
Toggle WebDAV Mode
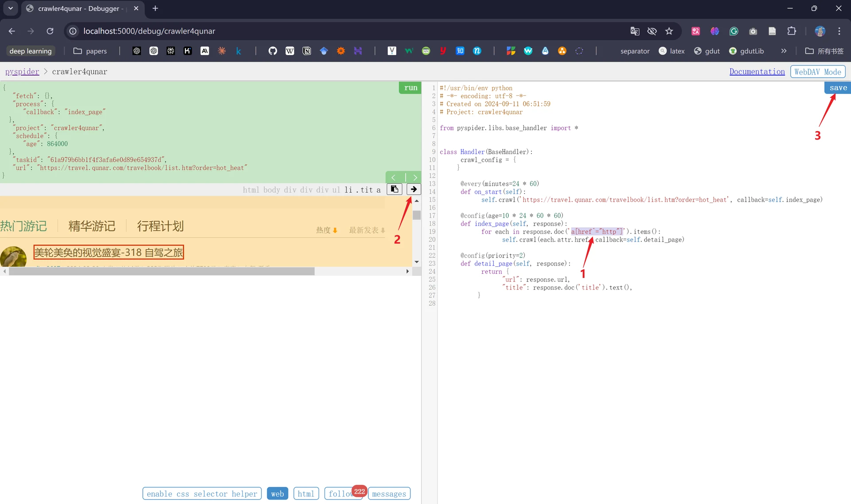pos(818,72)
